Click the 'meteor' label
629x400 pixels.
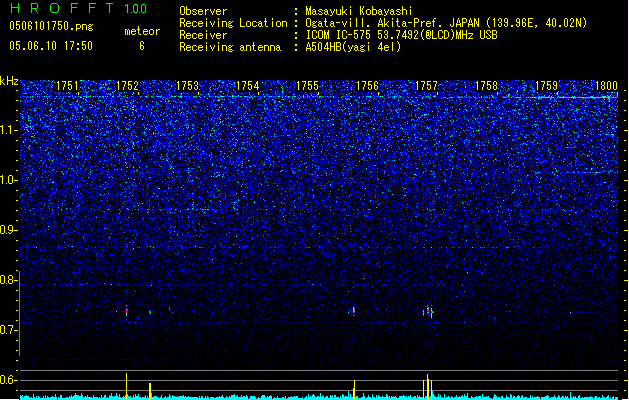(x=142, y=31)
